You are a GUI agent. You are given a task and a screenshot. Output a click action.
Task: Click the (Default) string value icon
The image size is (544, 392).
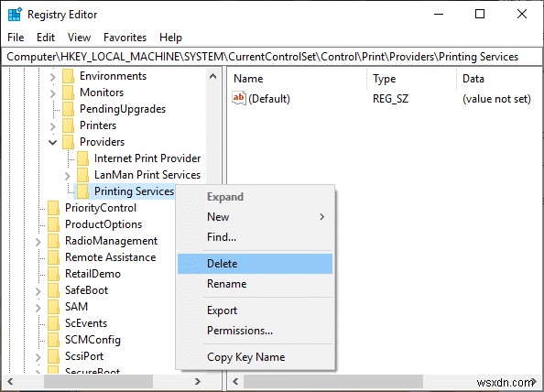click(x=239, y=99)
